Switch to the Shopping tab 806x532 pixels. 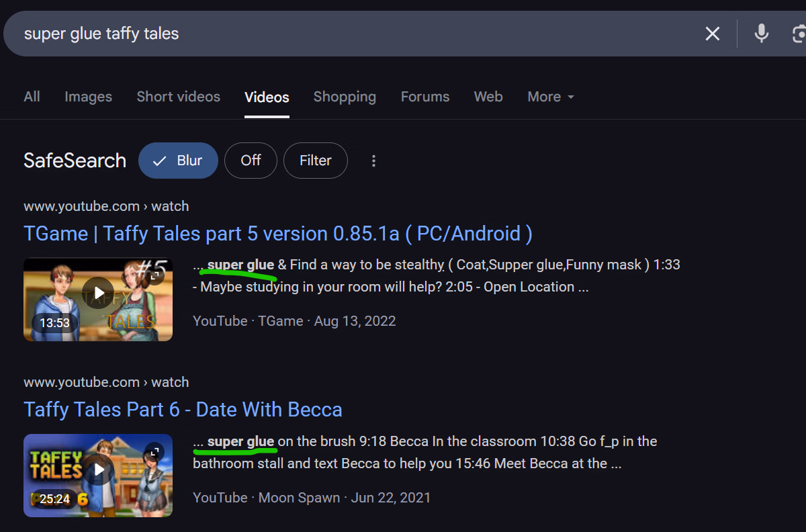click(x=345, y=97)
